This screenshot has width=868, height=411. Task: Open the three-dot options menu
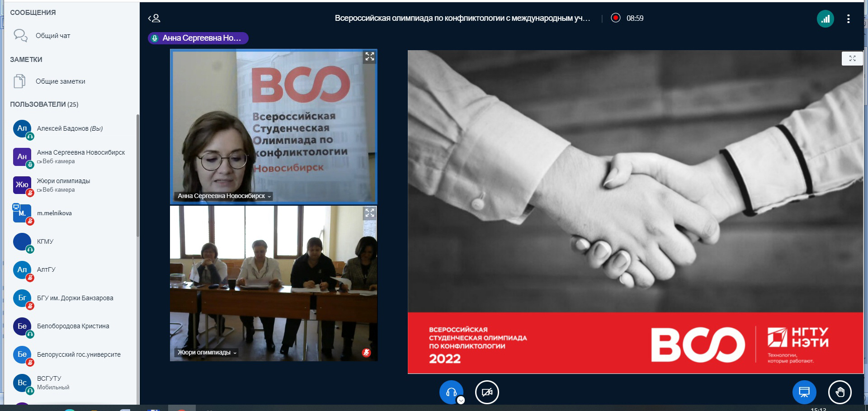pos(848,19)
